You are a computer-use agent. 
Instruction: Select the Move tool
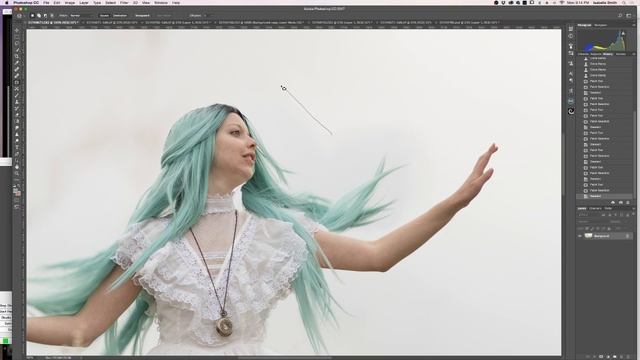(17, 30)
